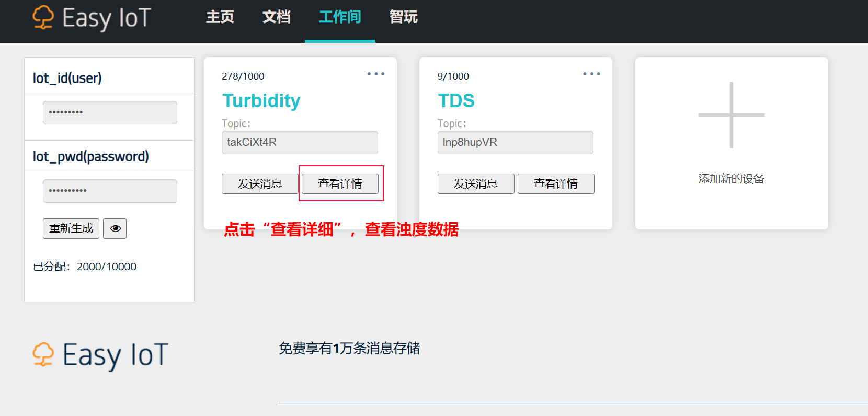
Task: Select the TDS topic field Inp8hupVR
Action: pos(516,142)
